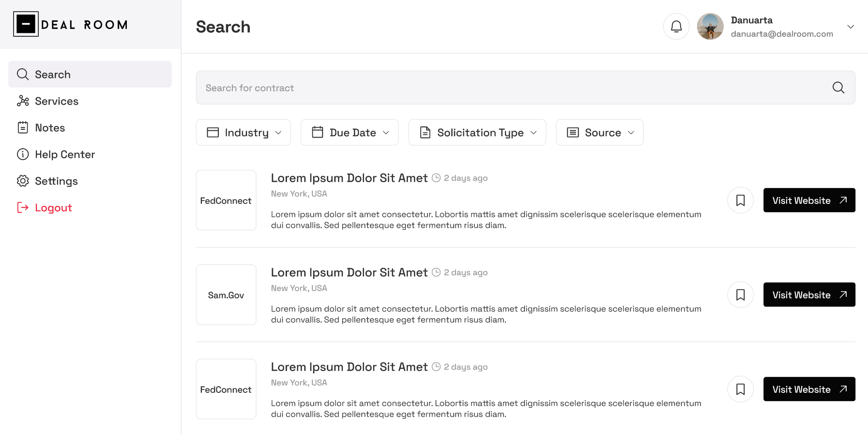Screen dimensions: 868x434
Task: Bookmark the Sam.Gov contract listing
Action: point(740,294)
